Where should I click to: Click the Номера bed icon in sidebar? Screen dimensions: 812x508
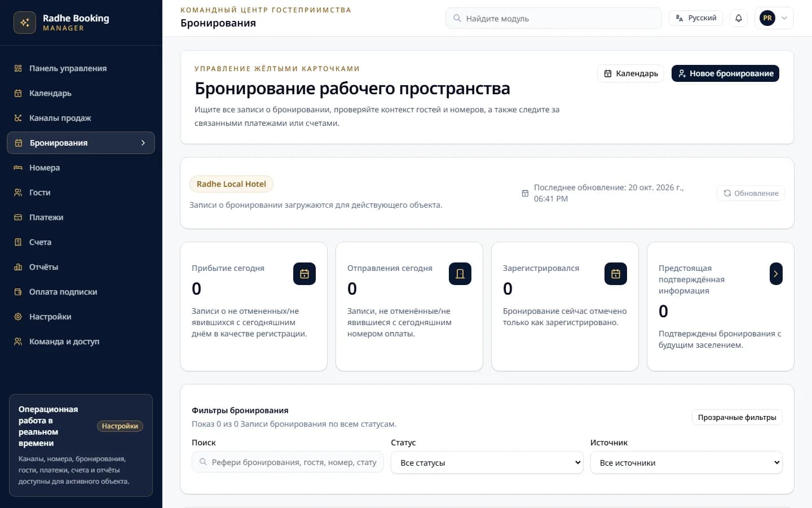pyautogui.click(x=18, y=168)
